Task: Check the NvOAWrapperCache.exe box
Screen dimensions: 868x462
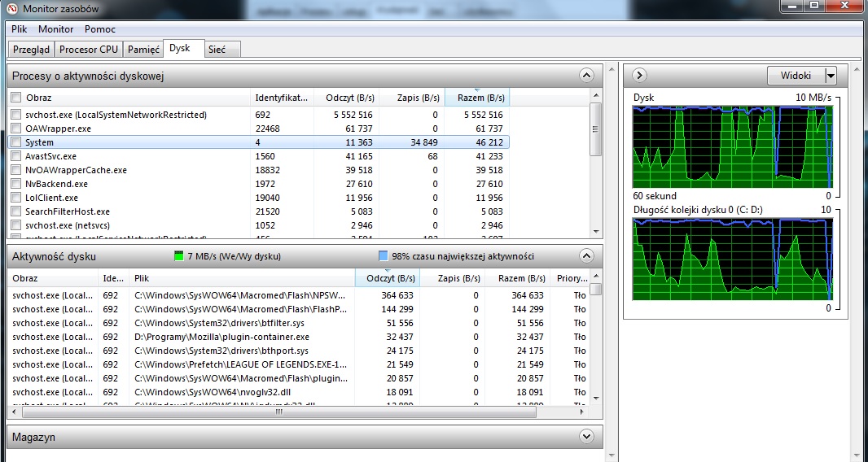Action: tap(16, 170)
